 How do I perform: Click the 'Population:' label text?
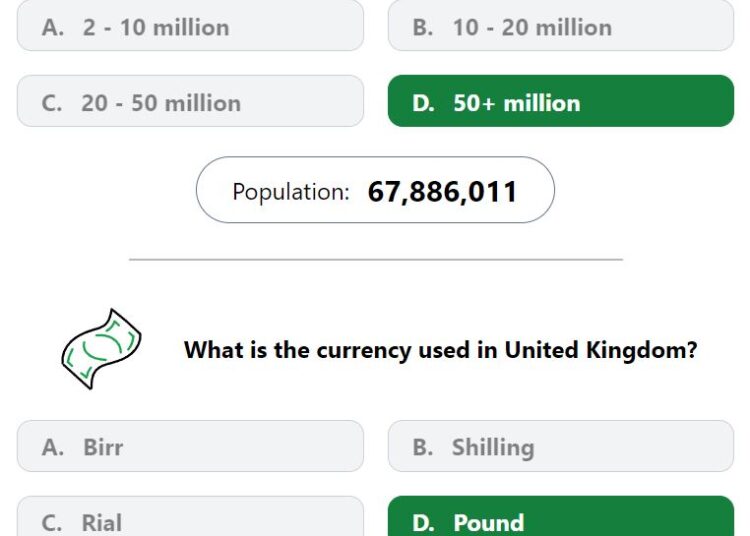[x=291, y=192]
